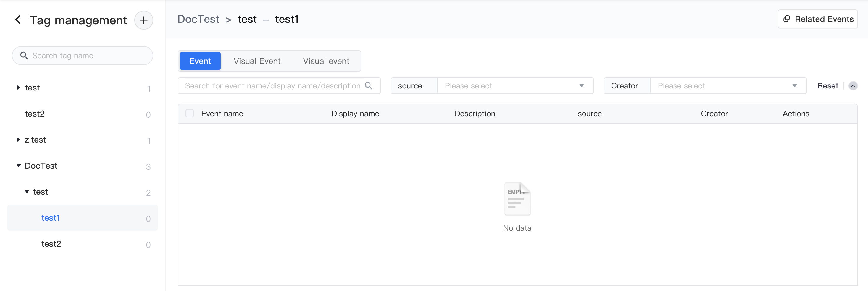Collapse filters with the circular chevron icon

[853, 86]
